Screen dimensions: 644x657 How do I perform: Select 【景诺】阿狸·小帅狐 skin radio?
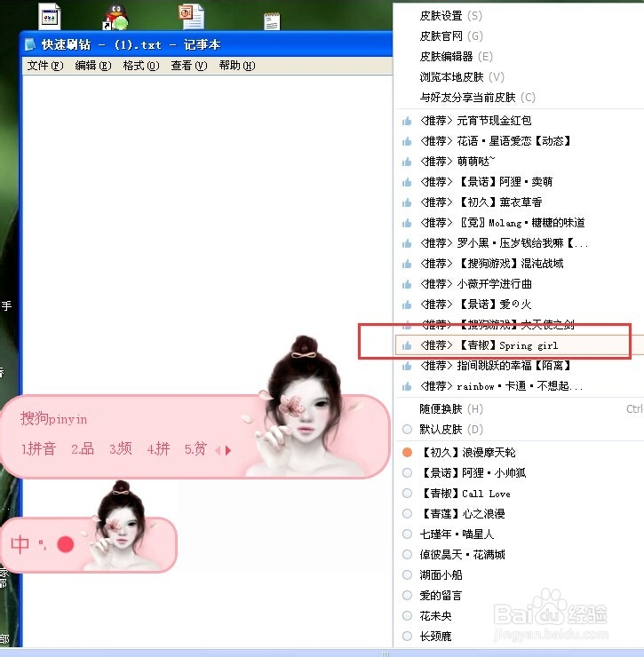point(407,473)
